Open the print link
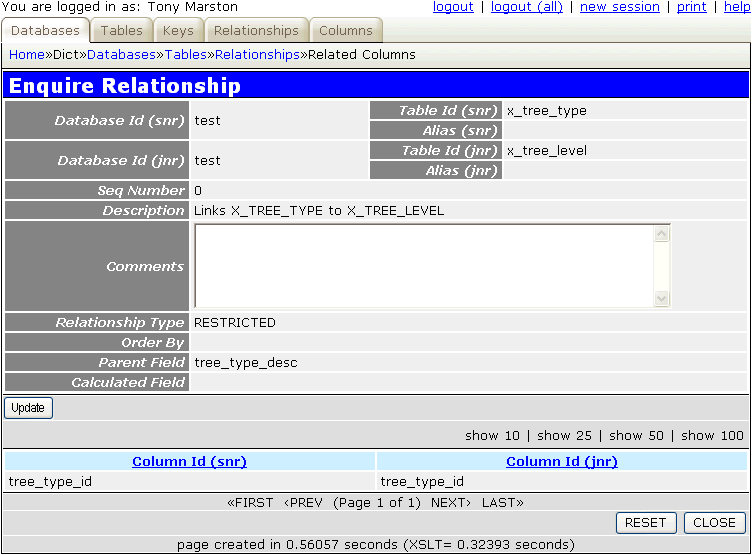The height and width of the screenshot is (555, 752). pos(692,7)
